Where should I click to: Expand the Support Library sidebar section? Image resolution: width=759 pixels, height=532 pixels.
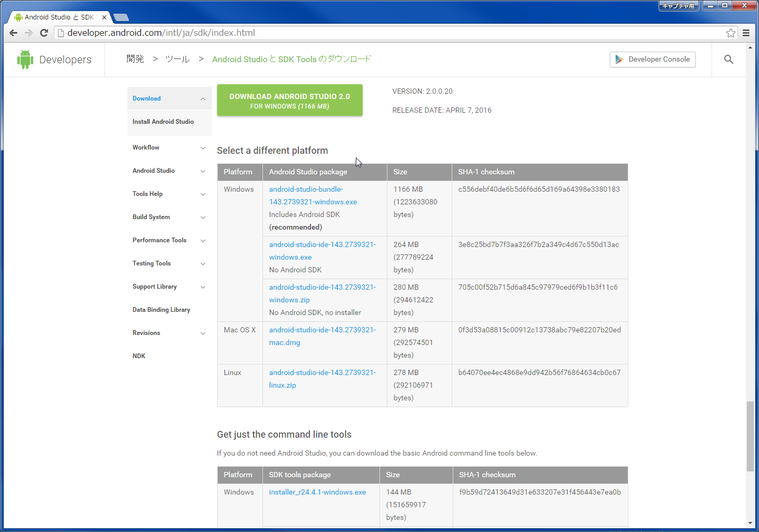coord(203,287)
